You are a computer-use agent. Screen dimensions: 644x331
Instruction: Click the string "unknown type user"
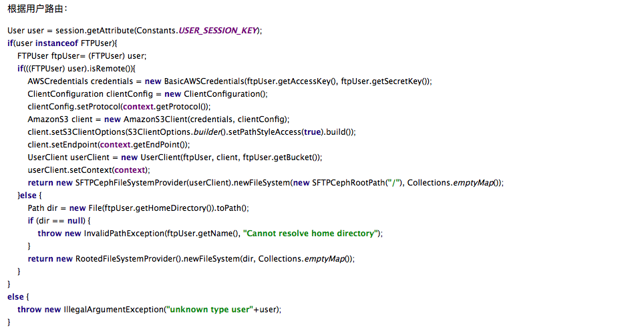point(209,310)
